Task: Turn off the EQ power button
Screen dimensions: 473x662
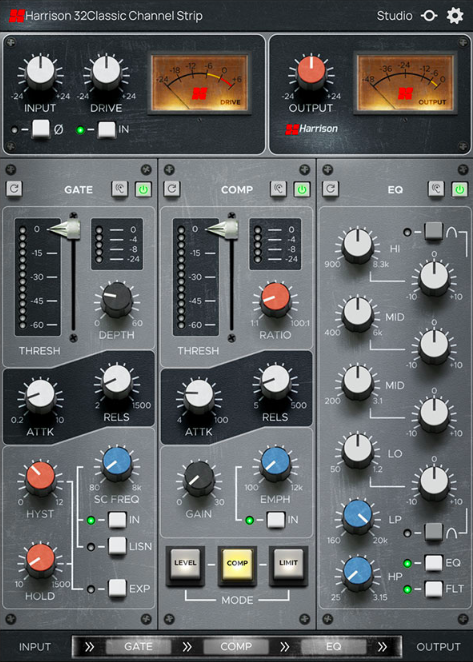Action: click(x=460, y=189)
